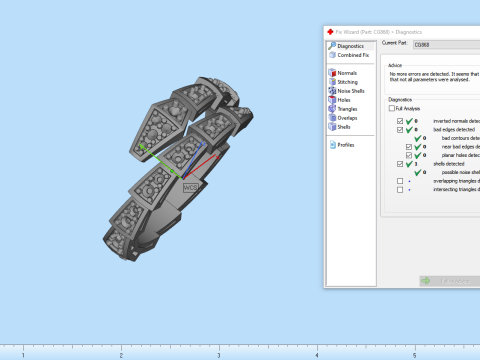The image size is (480, 360).
Task: Select the Combined Fix cube icon
Action: 332,55
